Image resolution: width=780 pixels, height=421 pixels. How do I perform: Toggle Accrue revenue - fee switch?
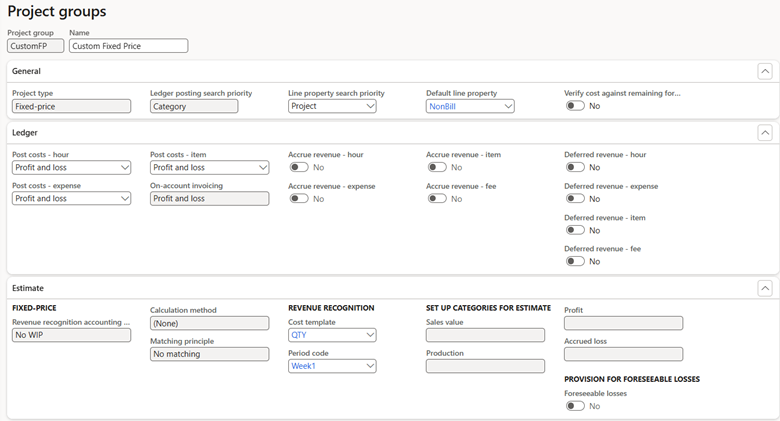tap(437, 199)
